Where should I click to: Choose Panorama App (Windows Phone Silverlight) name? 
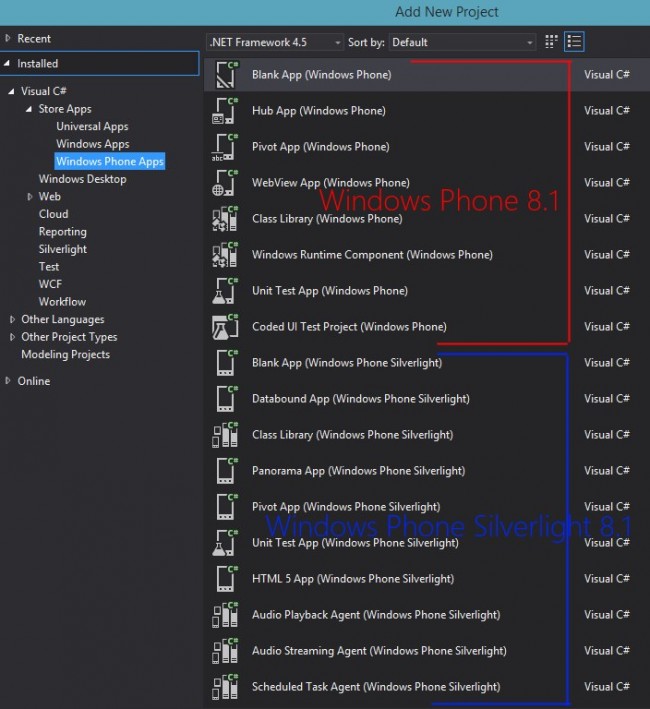[358, 471]
